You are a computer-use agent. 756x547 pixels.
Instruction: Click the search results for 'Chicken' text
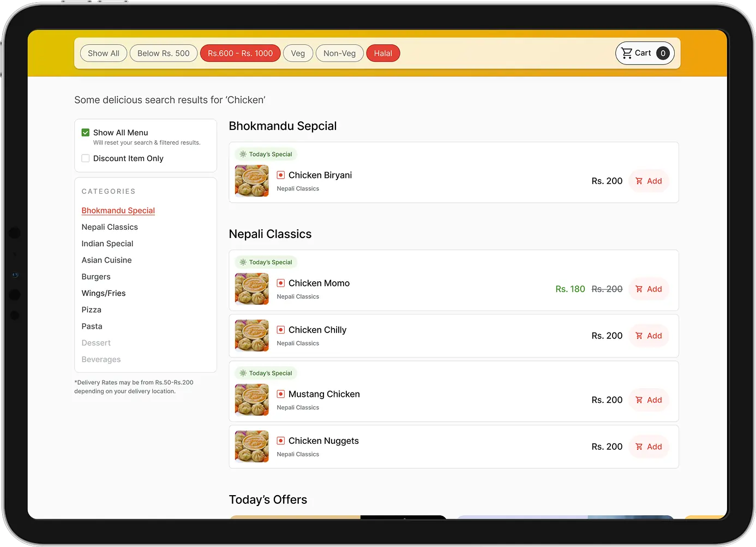point(170,100)
